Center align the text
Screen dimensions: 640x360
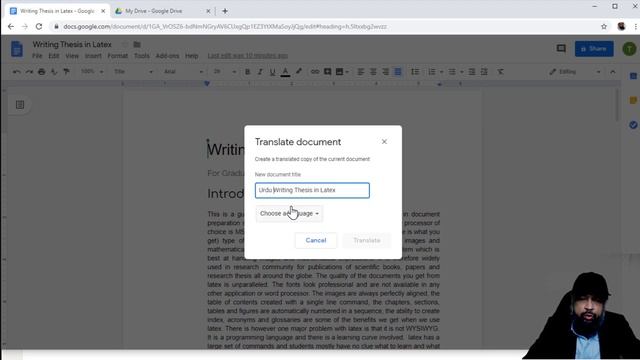pos(373,72)
